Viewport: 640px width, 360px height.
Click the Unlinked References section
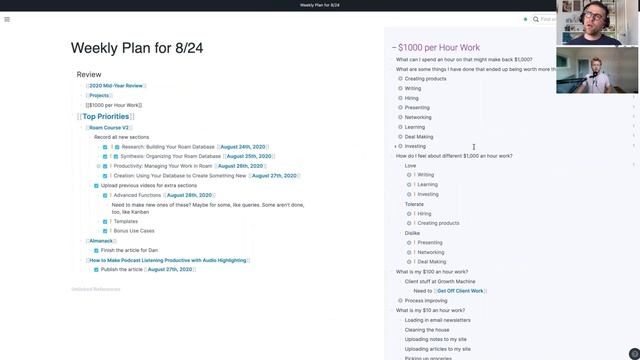(x=96, y=289)
